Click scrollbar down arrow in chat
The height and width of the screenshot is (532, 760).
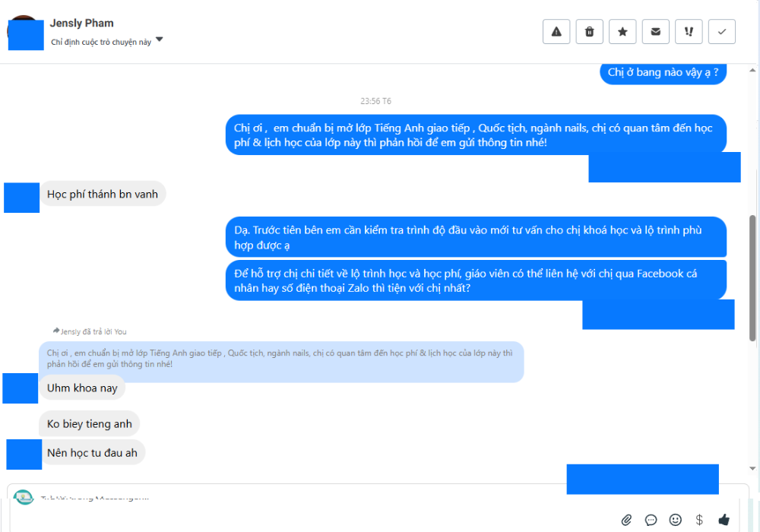coord(752,468)
